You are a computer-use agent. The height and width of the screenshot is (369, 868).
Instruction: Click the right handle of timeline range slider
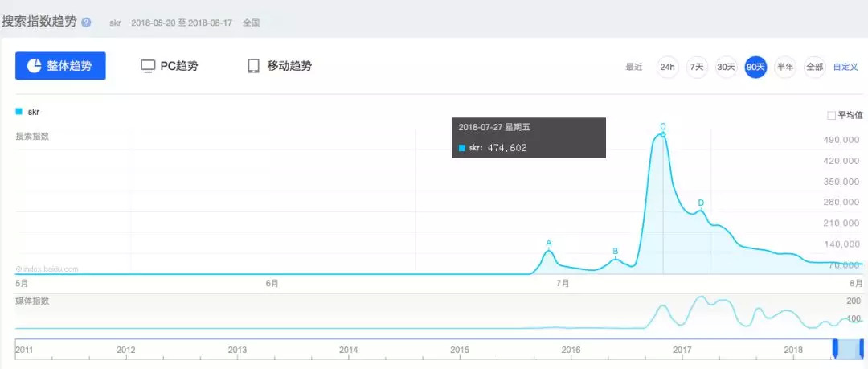pyautogui.click(x=862, y=349)
